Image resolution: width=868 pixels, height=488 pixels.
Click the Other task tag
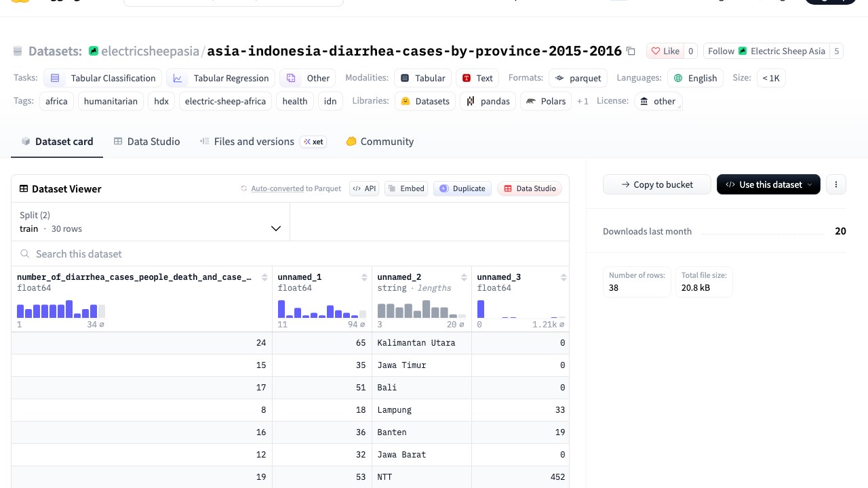[x=309, y=78]
